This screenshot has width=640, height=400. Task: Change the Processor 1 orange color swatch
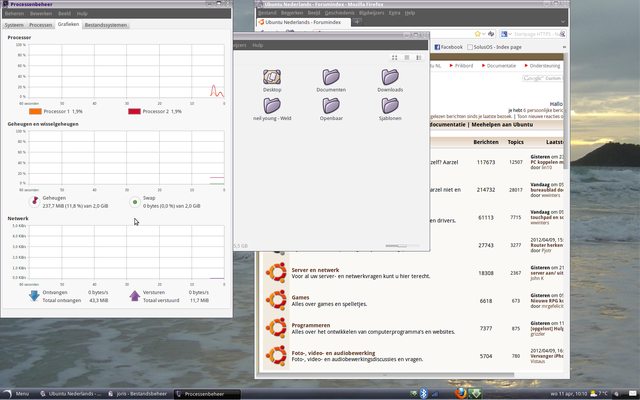35,111
